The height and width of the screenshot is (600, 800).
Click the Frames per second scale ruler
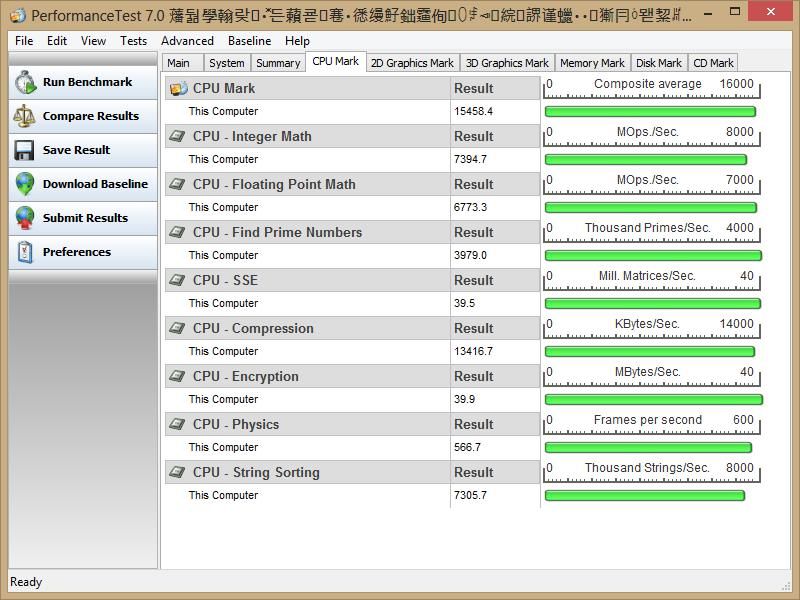(652, 423)
